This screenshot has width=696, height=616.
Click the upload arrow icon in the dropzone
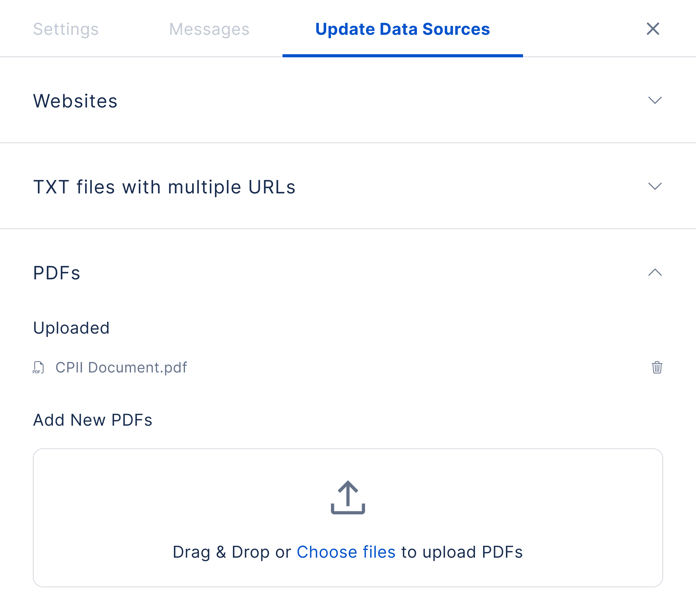coord(348,497)
